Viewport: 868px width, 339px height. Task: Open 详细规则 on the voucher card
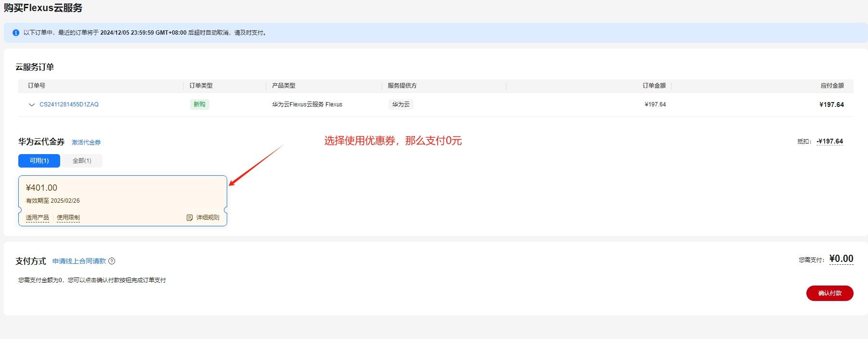coord(207,218)
